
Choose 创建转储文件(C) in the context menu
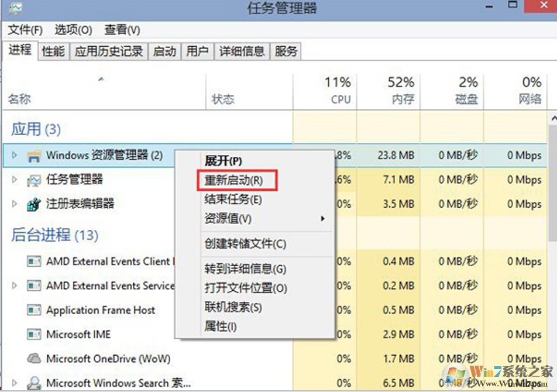(245, 244)
